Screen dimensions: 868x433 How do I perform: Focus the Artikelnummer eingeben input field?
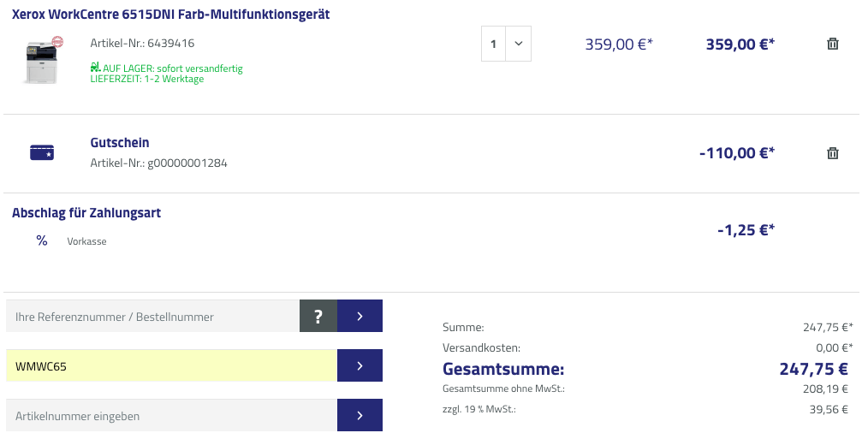point(171,416)
